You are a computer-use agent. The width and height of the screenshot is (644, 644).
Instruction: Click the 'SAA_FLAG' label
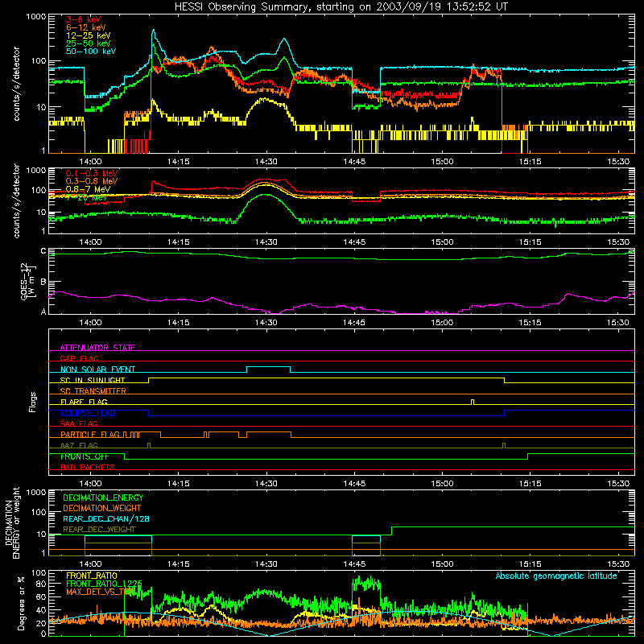[x=79, y=423]
